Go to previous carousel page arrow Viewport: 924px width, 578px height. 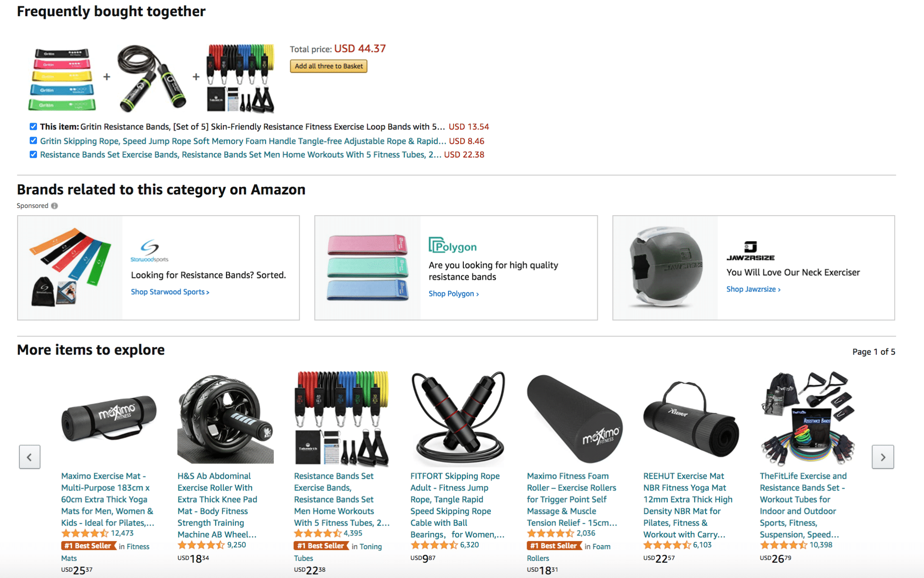30,457
